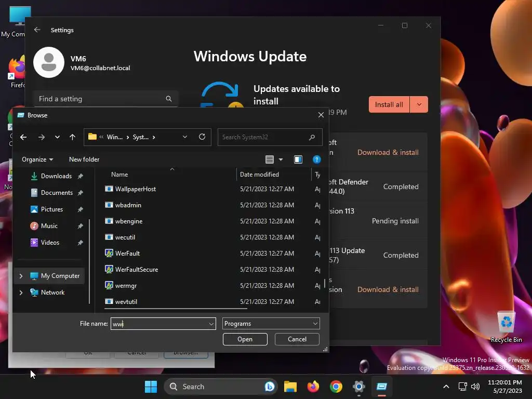Open File Explorer from taskbar

[x=290, y=387]
